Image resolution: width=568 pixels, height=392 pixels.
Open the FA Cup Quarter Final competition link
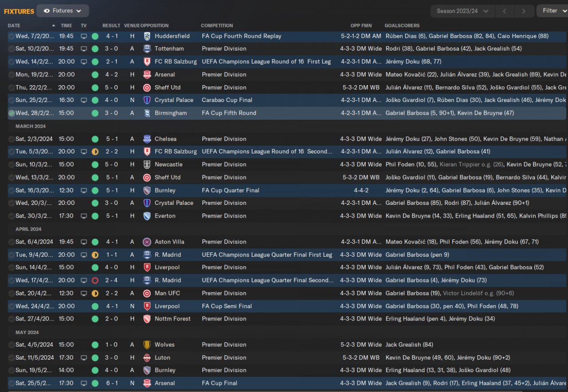click(231, 190)
